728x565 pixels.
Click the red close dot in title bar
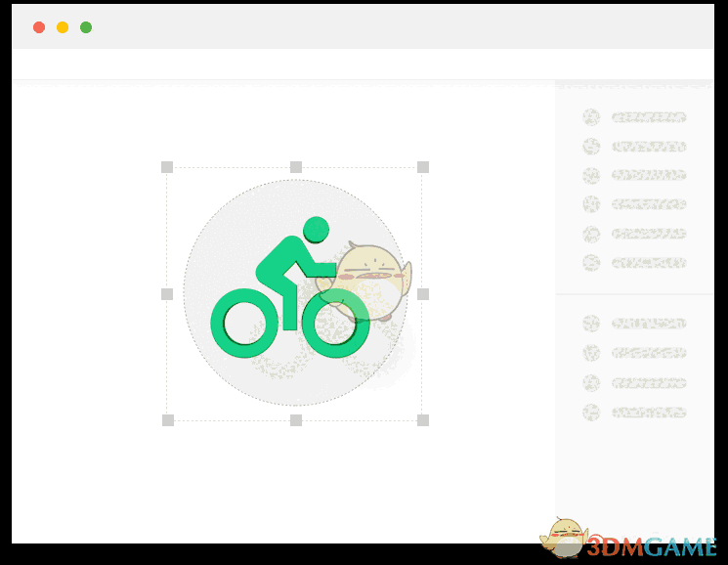click(39, 27)
